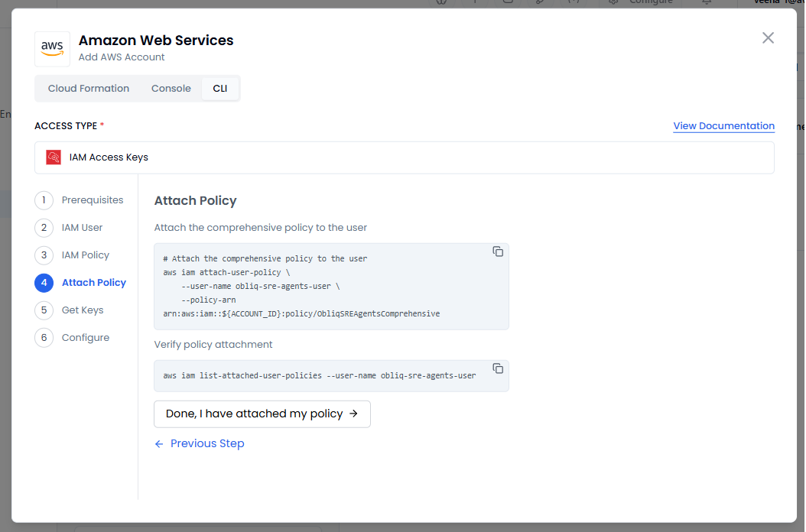806x532 pixels.
Task: Jump to step 3 IAM Policy
Action: (x=85, y=255)
